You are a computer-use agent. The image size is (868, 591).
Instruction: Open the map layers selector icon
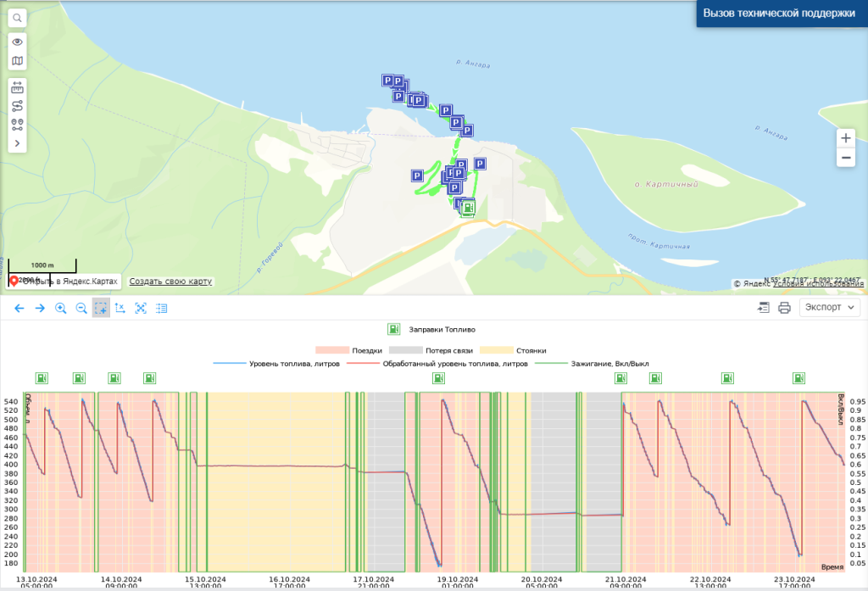click(x=17, y=61)
